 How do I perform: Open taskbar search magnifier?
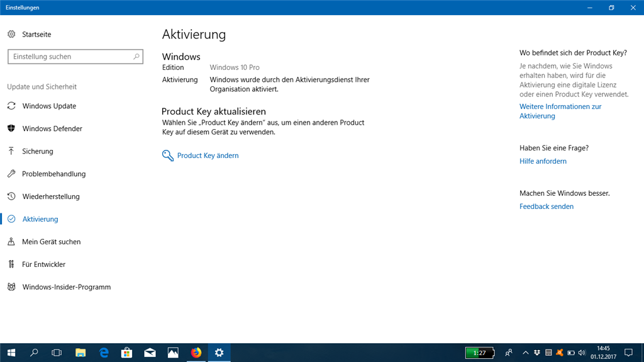[x=34, y=353]
